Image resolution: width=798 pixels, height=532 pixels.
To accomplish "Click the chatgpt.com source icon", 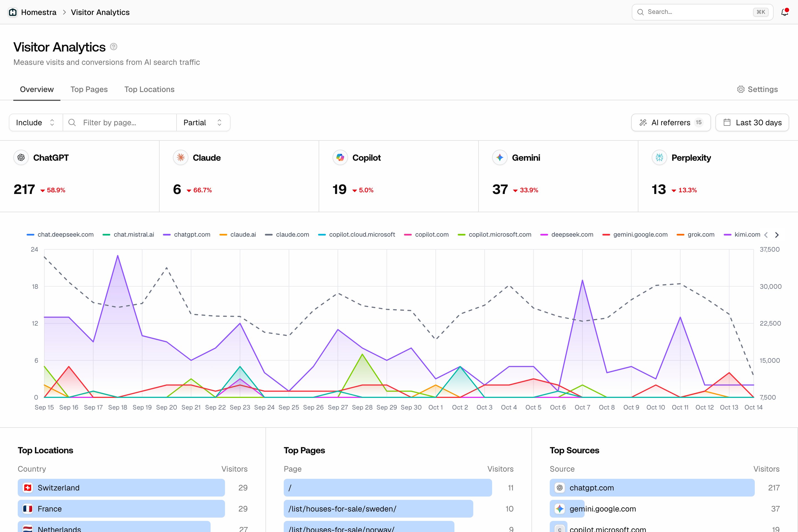I will [560, 488].
